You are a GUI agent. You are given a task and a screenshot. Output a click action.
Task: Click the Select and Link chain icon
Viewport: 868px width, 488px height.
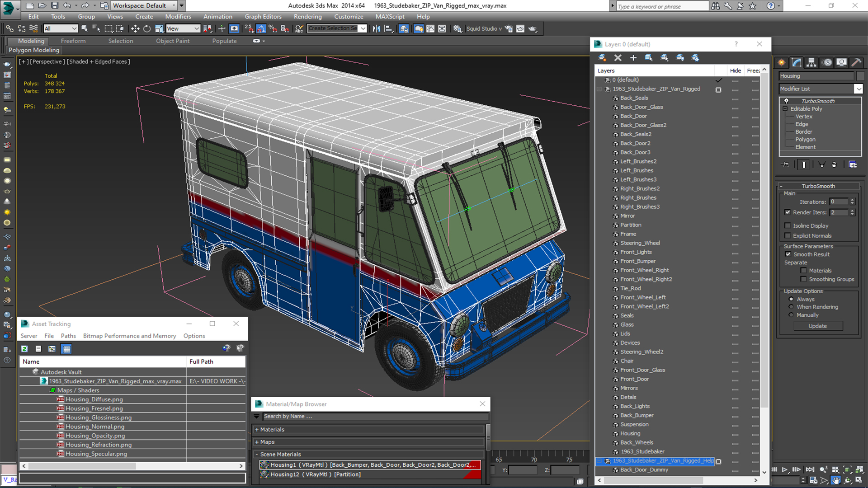[9, 28]
